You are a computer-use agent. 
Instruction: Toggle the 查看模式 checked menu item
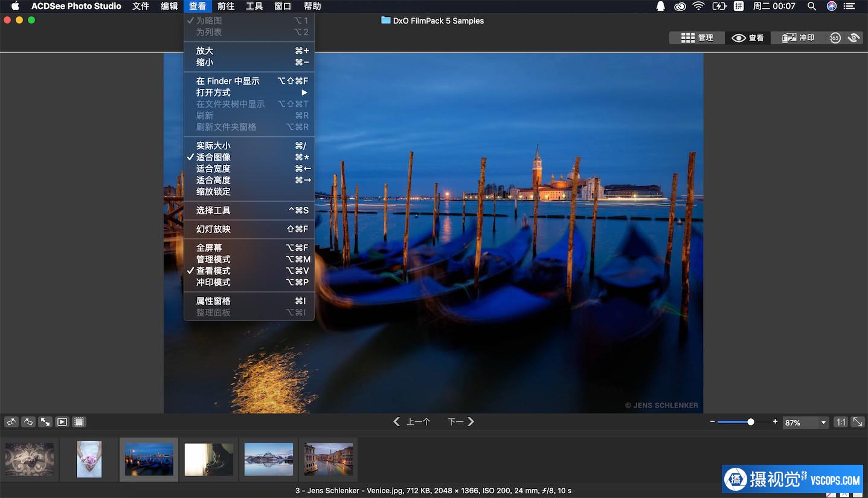click(213, 271)
